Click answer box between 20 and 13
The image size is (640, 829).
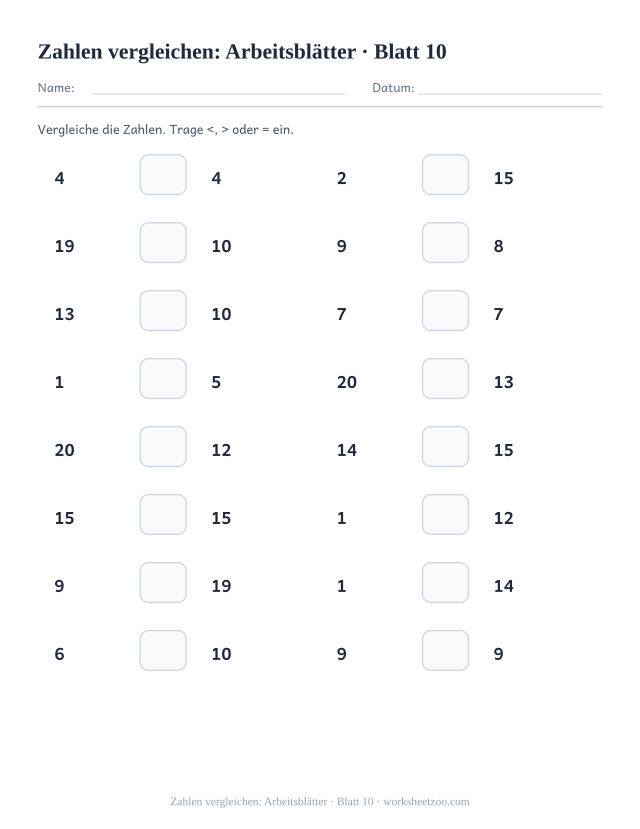(446, 379)
